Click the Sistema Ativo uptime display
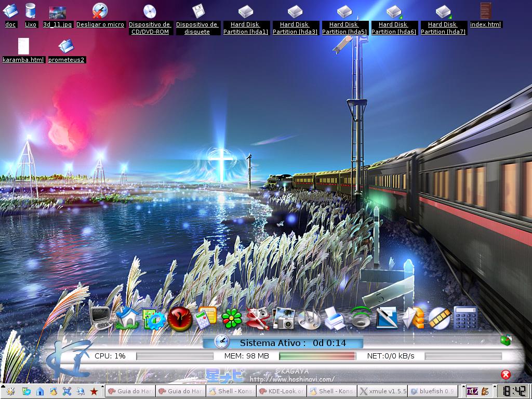532x399 pixels. coord(293,343)
